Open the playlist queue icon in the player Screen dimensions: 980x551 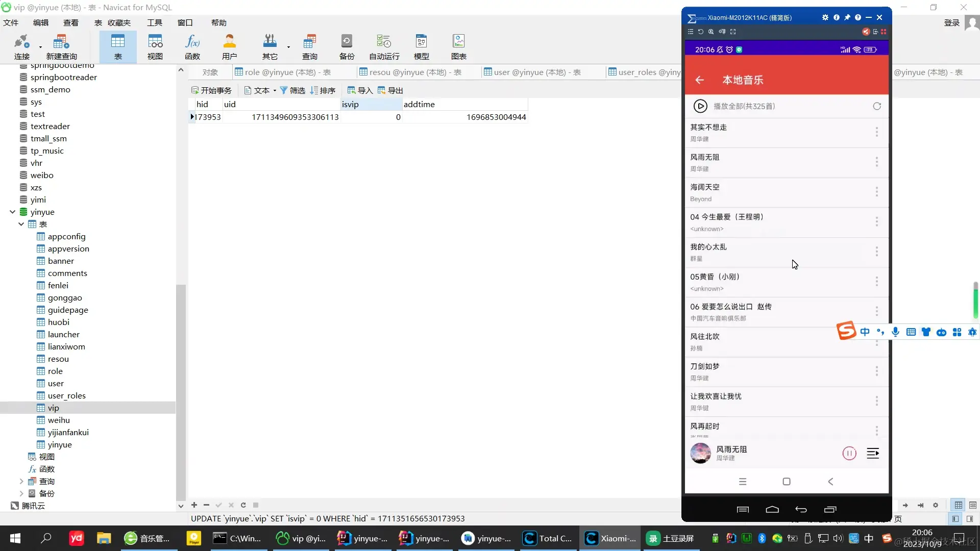point(873,453)
